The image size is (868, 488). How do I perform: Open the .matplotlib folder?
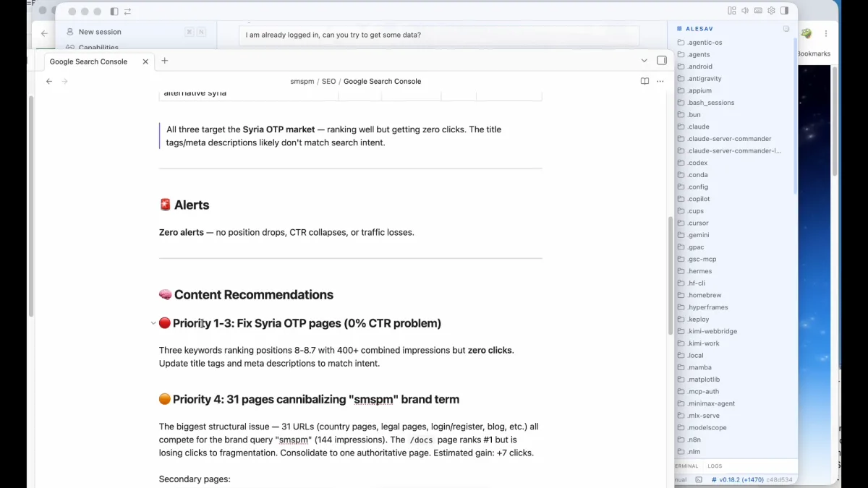[x=703, y=380]
